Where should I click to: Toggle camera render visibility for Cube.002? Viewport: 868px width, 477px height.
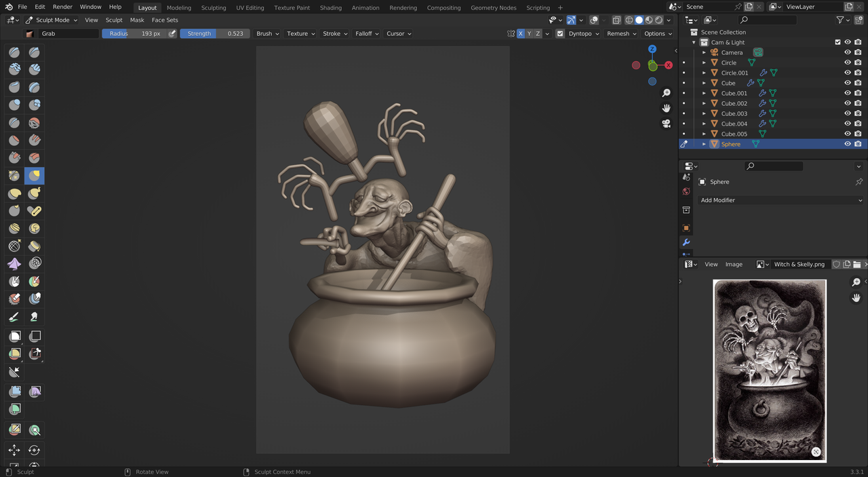(x=857, y=103)
